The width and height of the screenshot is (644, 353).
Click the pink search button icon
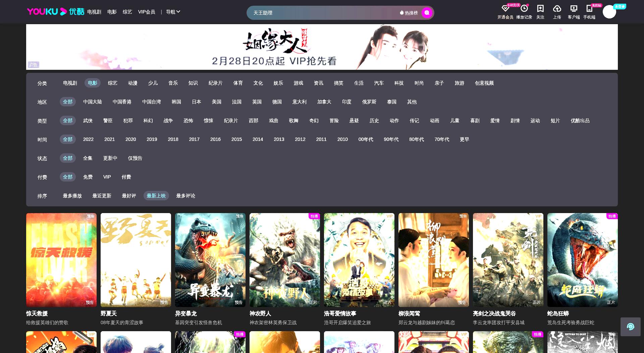coord(427,13)
